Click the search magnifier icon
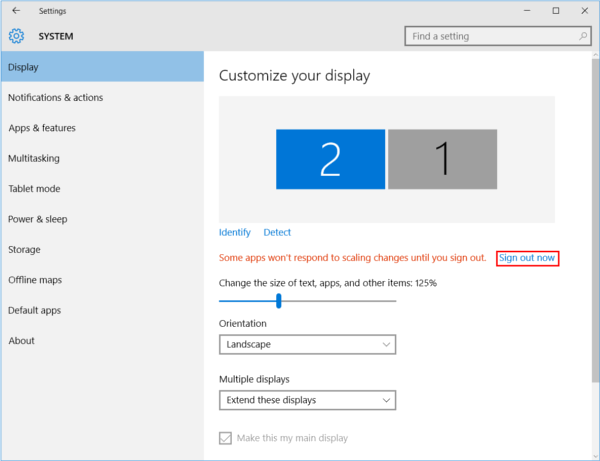This screenshot has width=600, height=461. [x=583, y=36]
